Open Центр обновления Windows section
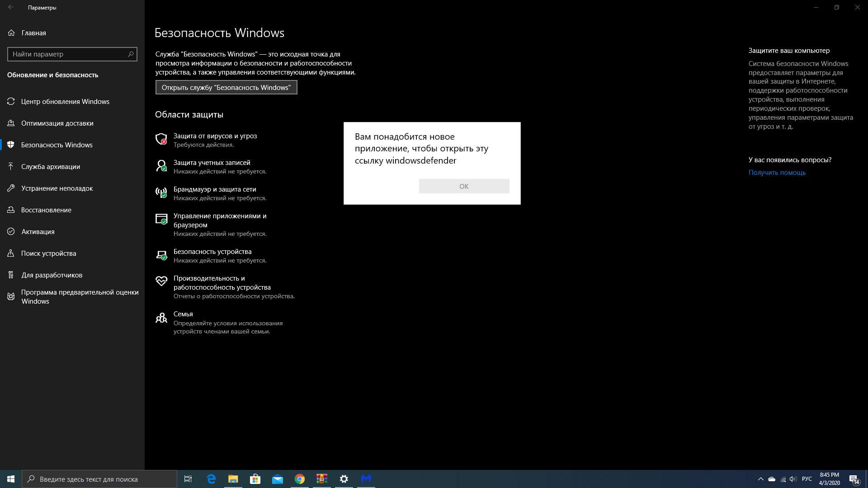 coord(72,102)
